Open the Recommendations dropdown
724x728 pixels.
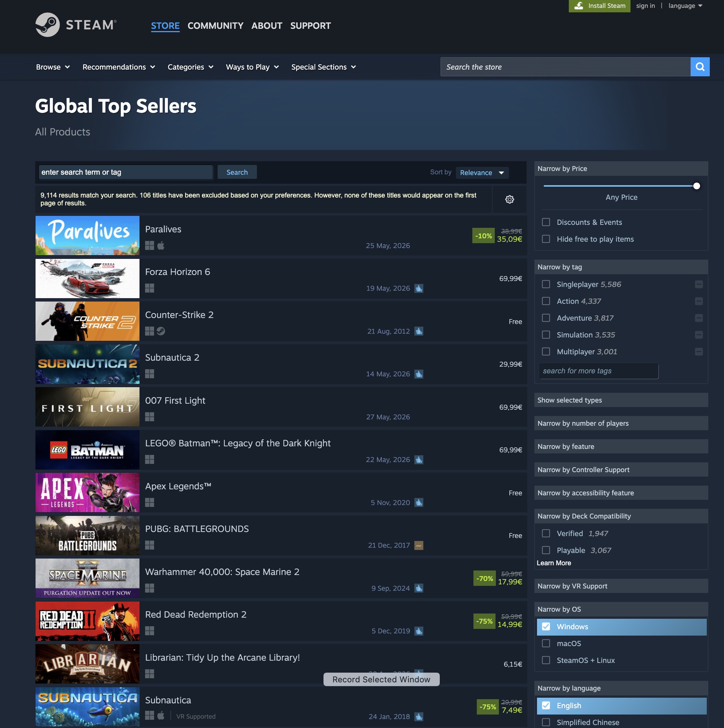119,67
